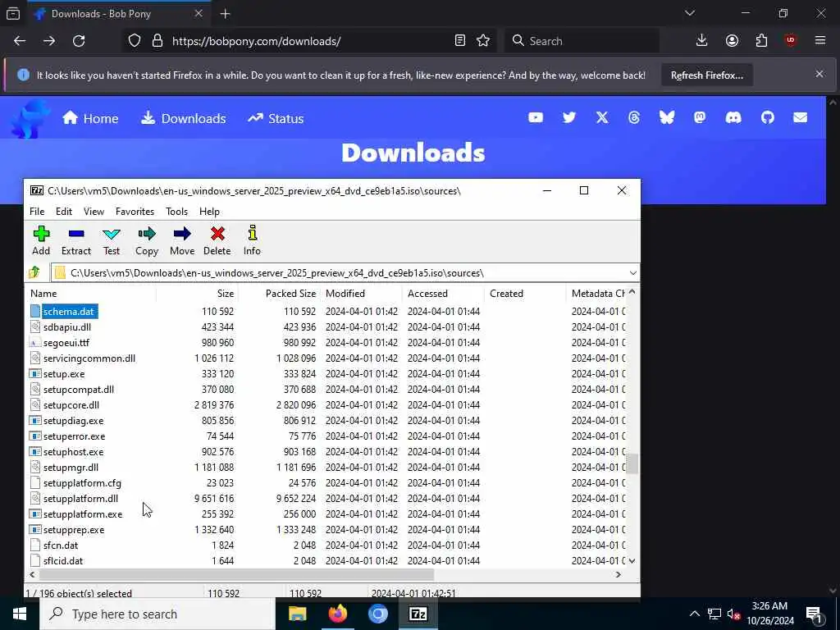Viewport: 840px width, 630px height.
Task: Open the X social icon link
Action: (x=602, y=117)
